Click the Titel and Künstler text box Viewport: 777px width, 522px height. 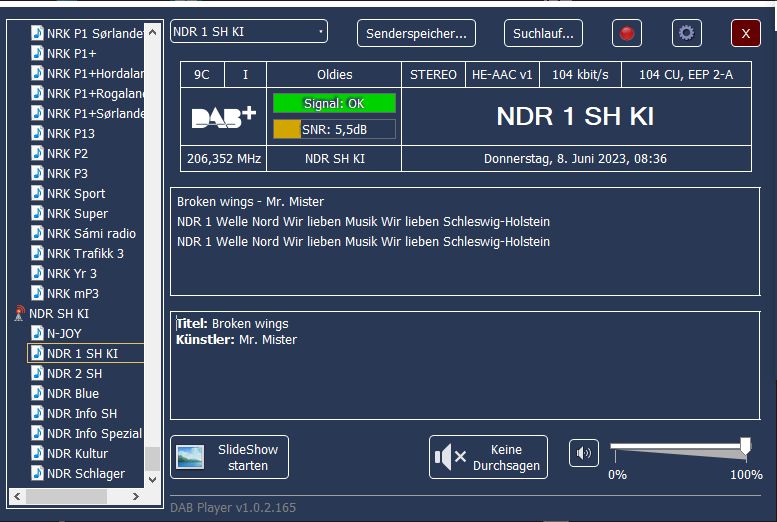pos(460,364)
